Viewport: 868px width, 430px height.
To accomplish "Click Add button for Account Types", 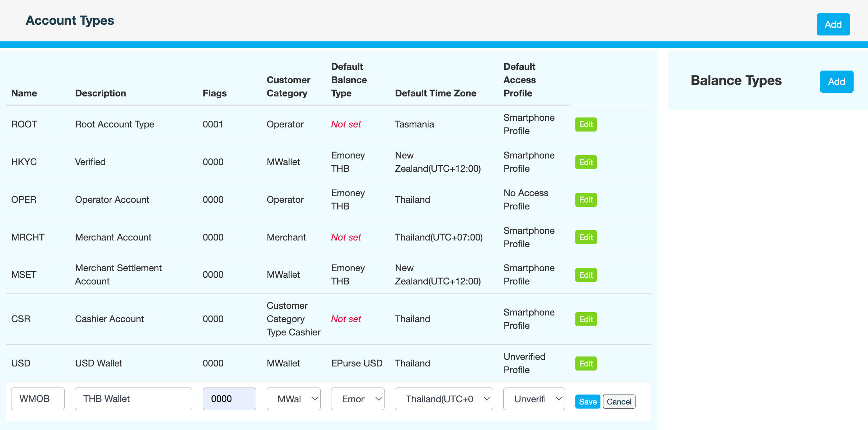I will 833,24.
